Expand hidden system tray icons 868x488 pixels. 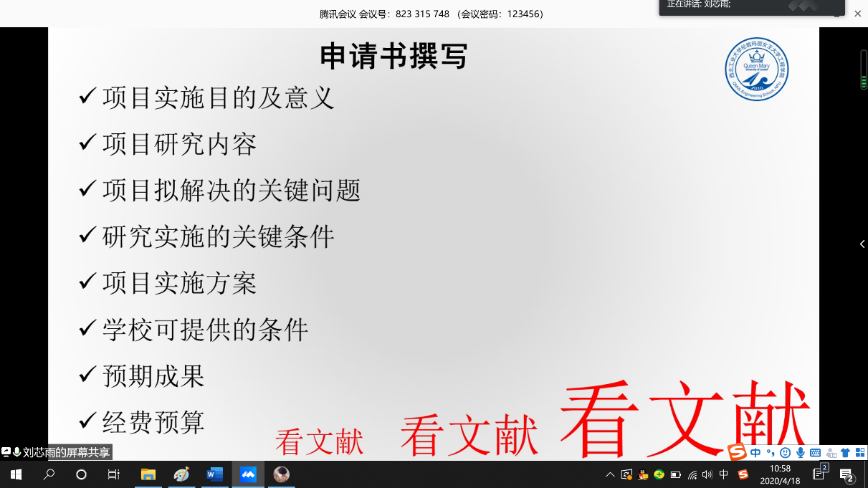[x=610, y=474]
